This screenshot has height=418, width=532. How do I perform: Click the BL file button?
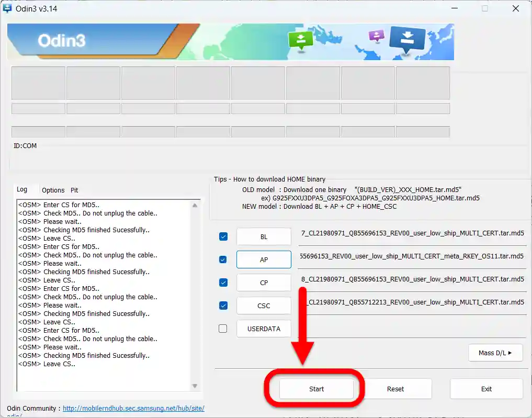pyautogui.click(x=264, y=236)
